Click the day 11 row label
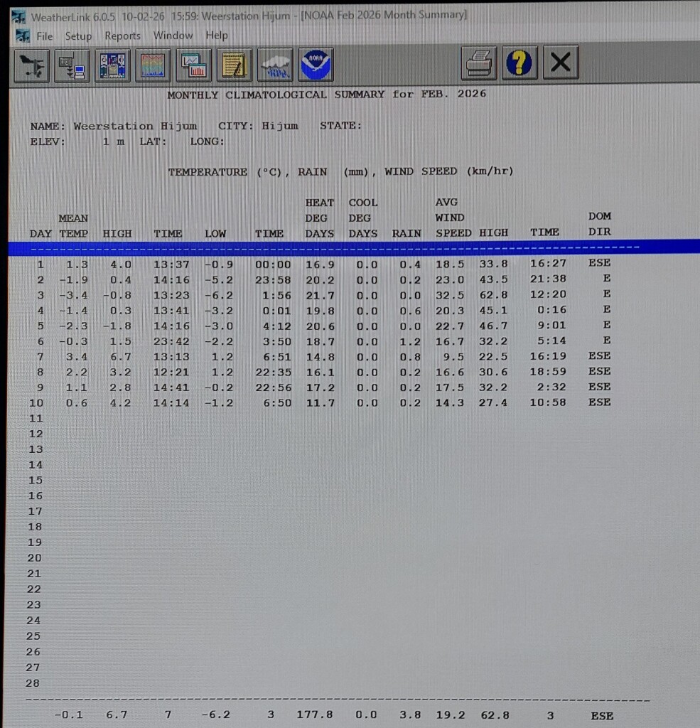The height and width of the screenshot is (728, 700). pyautogui.click(x=36, y=418)
